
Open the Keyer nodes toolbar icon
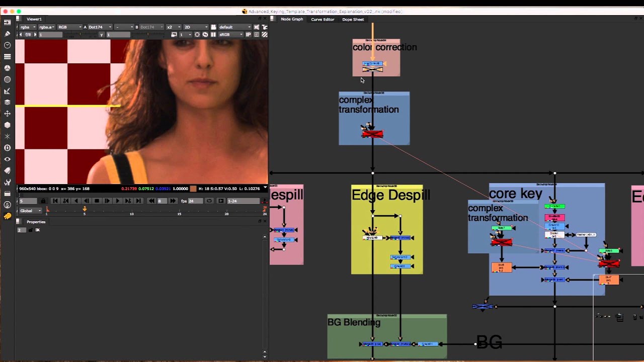click(7, 91)
